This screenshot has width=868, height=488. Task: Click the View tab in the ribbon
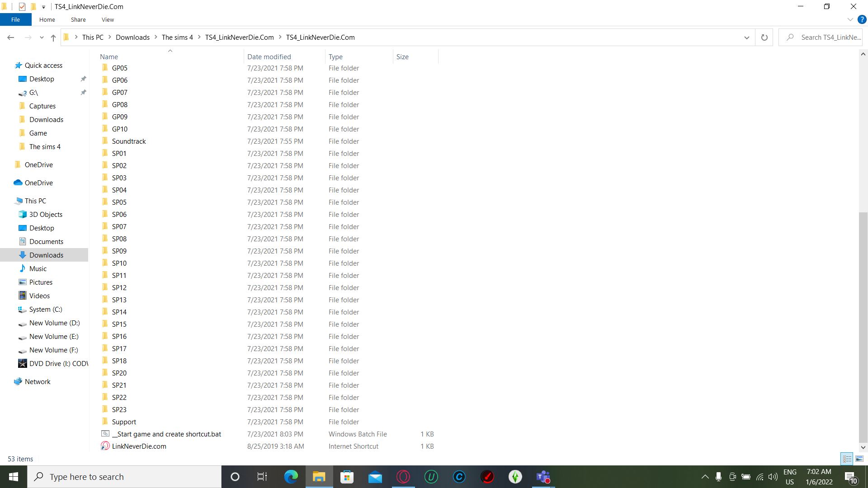coord(107,20)
